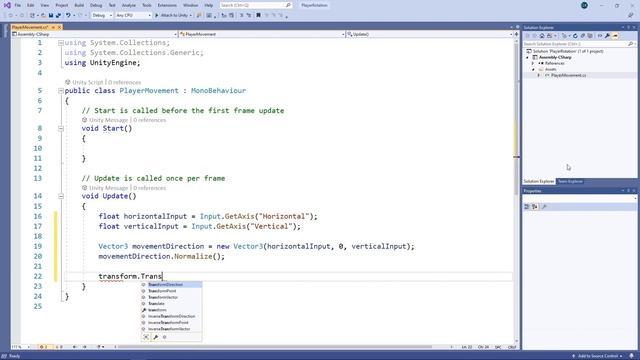Image resolution: width=640 pixels, height=360 pixels.
Task: Open the Help menu
Action: 209,5
